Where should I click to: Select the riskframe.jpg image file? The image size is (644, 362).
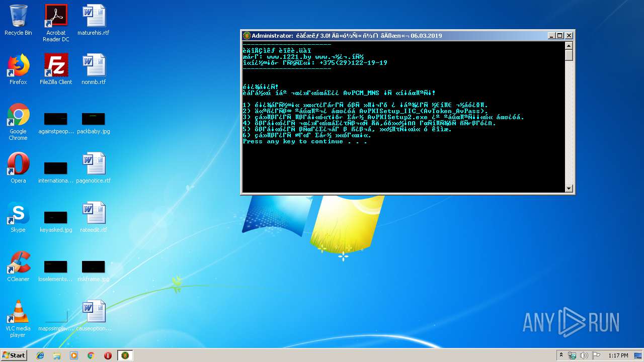tap(94, 270)
